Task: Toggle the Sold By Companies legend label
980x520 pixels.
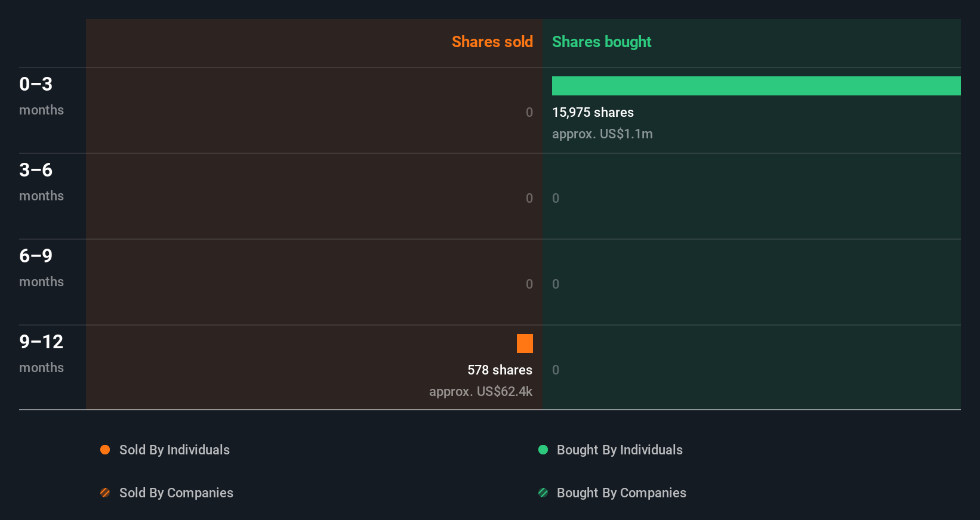Action: pyautogui.click(x=176, y=493)
